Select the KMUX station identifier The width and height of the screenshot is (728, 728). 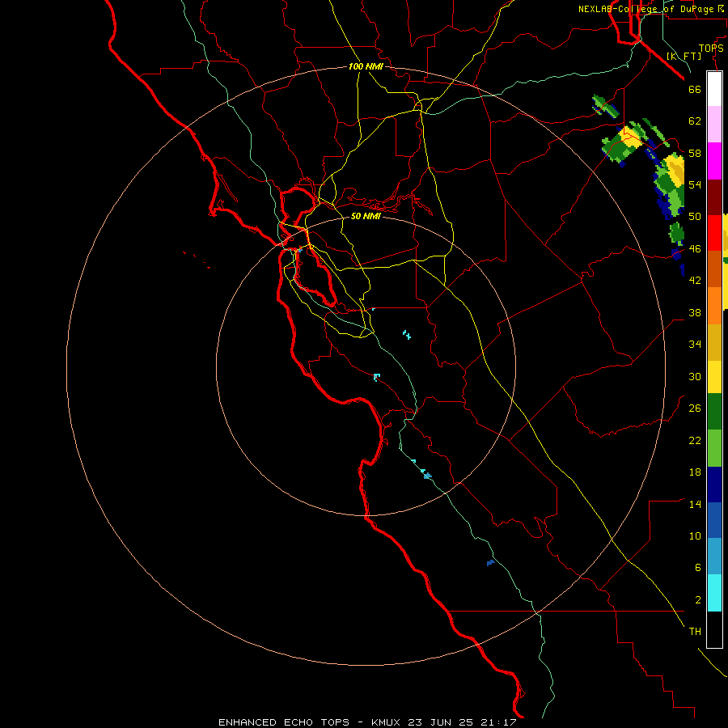(x=385, y=722)
